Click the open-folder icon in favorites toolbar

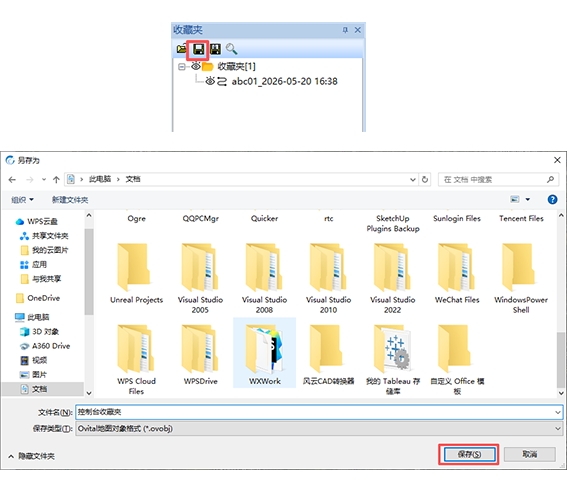pyautogui.click(x=182, y=49)
